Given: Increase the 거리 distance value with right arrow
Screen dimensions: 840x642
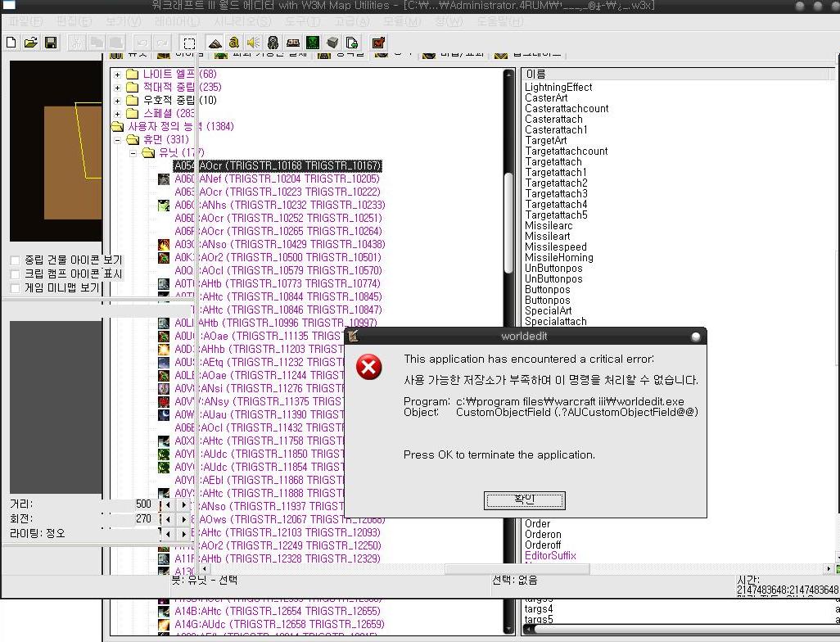Looking at the screenshot, I should (x=183, y=504).
